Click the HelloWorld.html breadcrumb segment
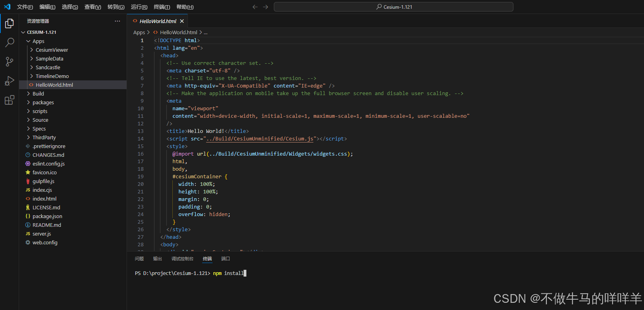The height and width of the screenshot is (310, 644). pos(178,33)
